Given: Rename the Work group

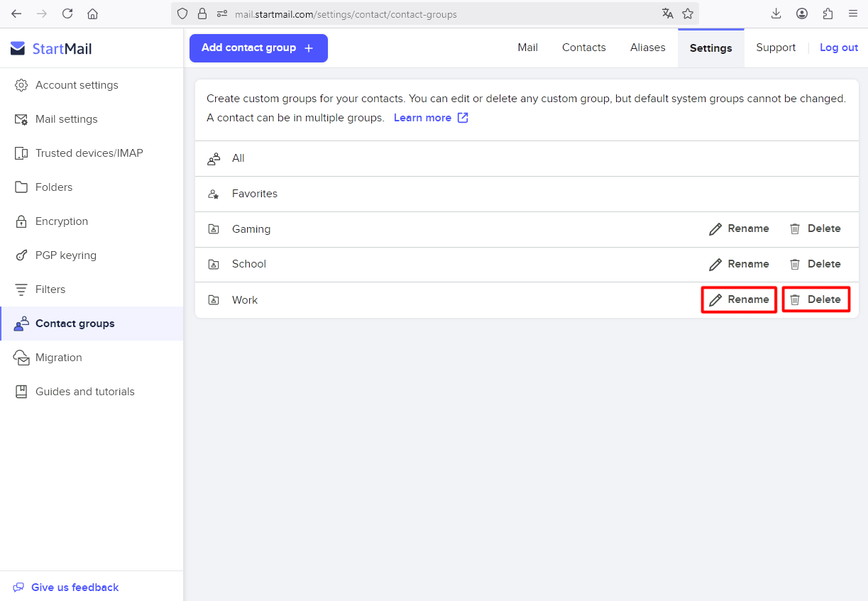Looking at the screenshot, I should tap(739, 299).
